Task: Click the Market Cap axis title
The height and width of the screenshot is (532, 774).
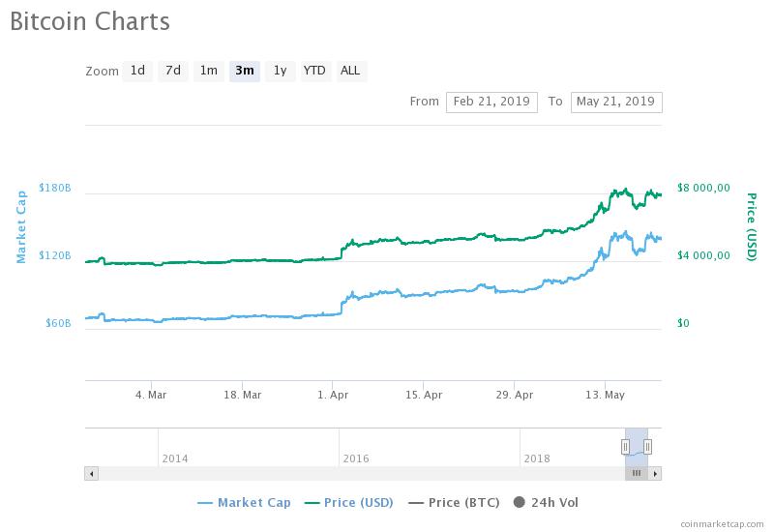Action: [x=21, y=227]
